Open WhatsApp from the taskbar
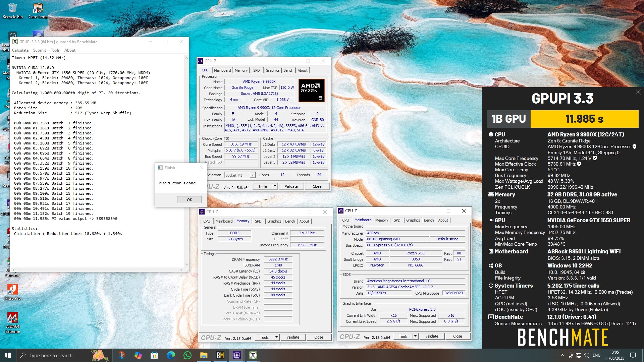Image resolution: width=644 pixels, height=362 pixels. (187, 355)
